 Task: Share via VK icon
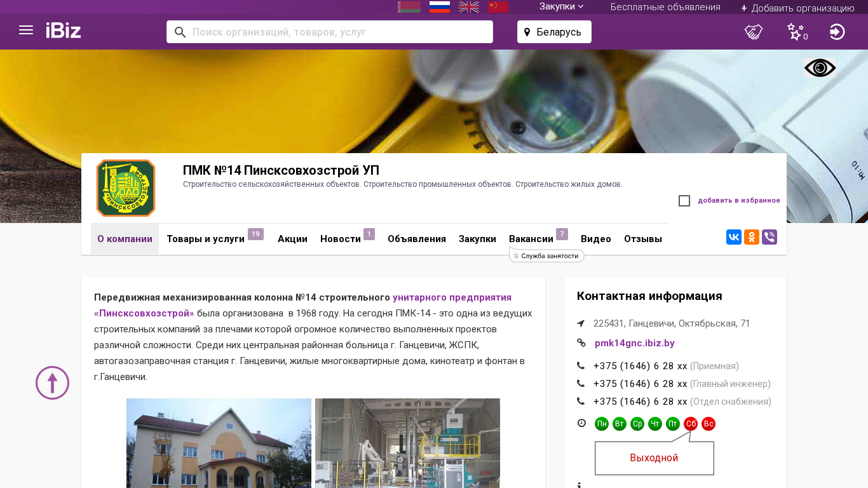coord(734,237)
